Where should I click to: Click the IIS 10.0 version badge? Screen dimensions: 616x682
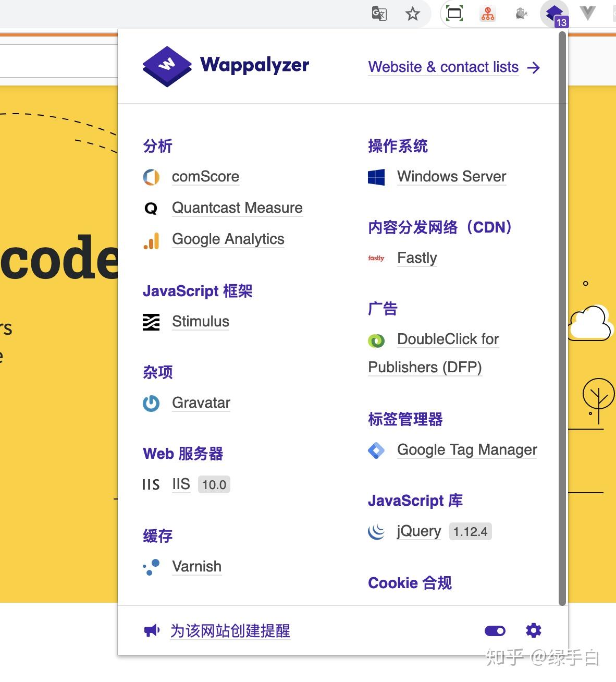[214, 484]
